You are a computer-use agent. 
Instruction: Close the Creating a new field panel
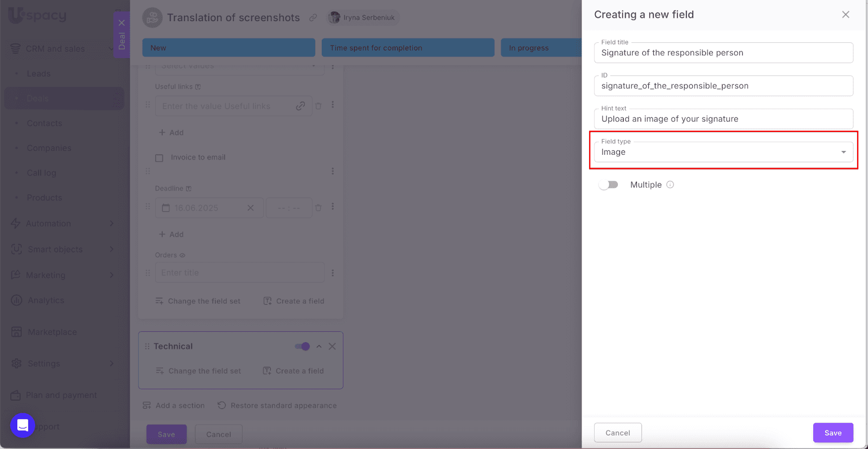click(845, 15)
